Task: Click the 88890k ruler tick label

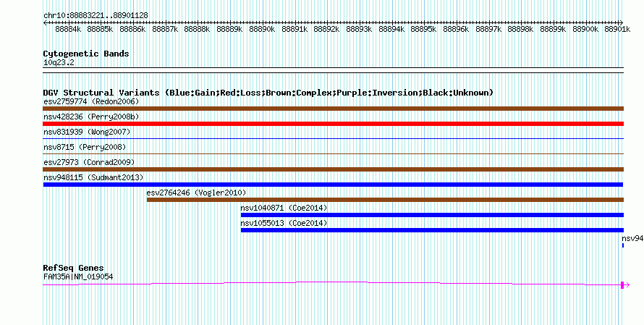Action: click(x=262, y=29)
